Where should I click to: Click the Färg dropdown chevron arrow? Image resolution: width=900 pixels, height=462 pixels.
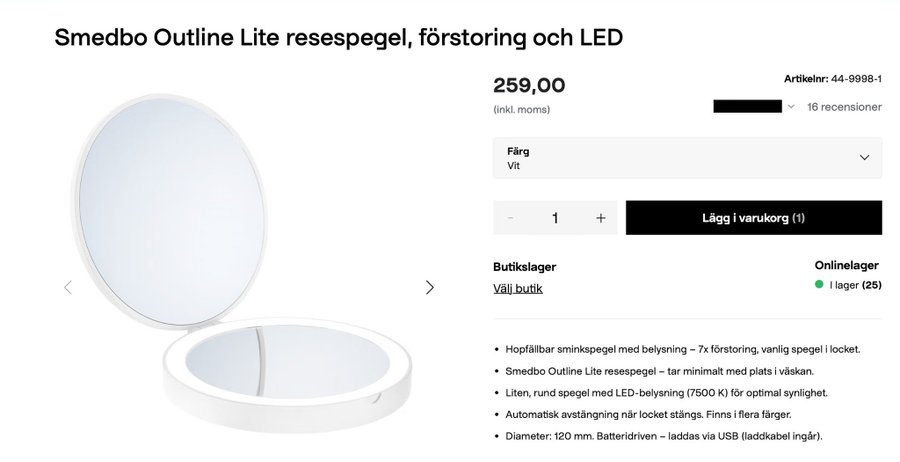tap(865, 158)
